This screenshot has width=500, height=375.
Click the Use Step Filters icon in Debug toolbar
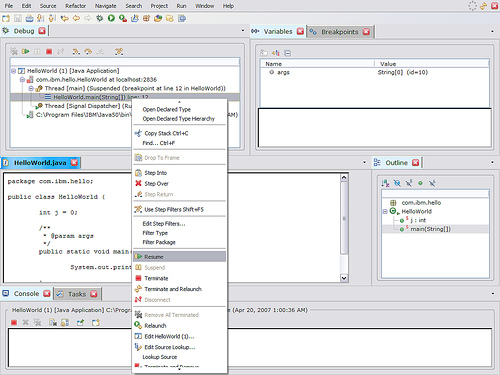click(x=119, y=51)
